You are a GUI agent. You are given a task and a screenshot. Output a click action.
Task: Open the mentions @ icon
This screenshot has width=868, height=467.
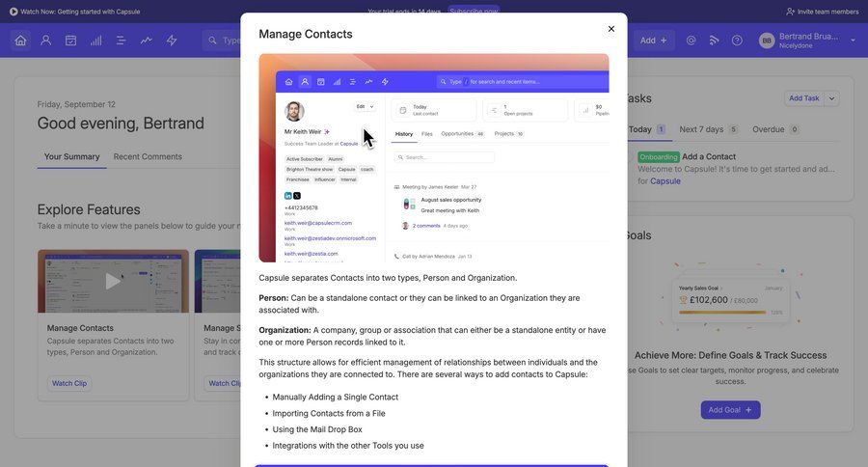tap(691, 41)
